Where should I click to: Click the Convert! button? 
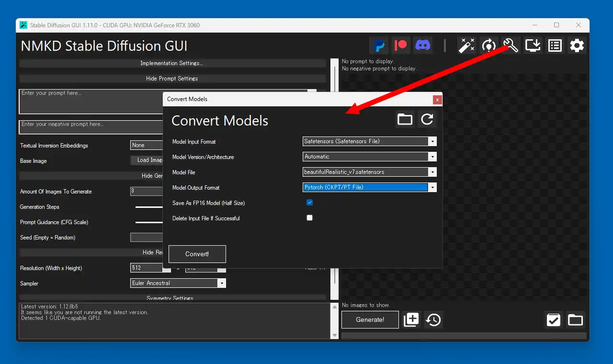(197, 254)
